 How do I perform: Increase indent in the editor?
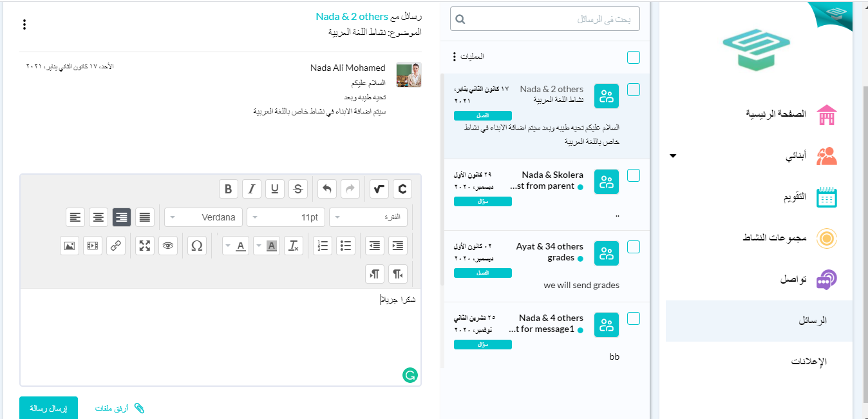(x=398, y=246)
